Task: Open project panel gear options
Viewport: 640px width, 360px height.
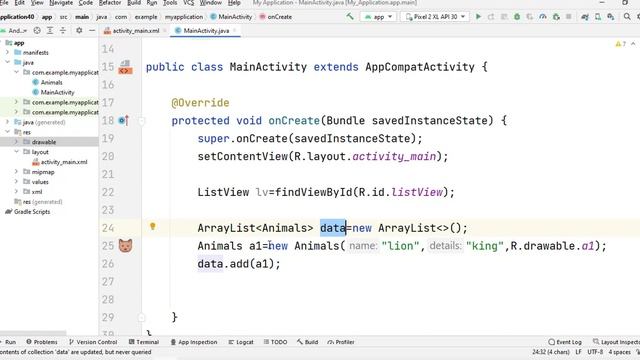Action: pyautogui.click(x=79, y=31)
